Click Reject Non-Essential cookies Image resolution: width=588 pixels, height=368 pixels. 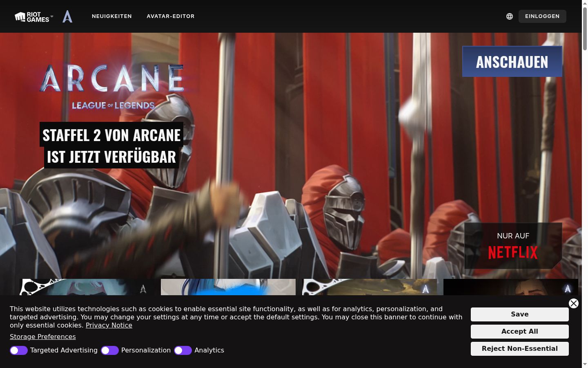pyautogui.click(x=520, y=349)
